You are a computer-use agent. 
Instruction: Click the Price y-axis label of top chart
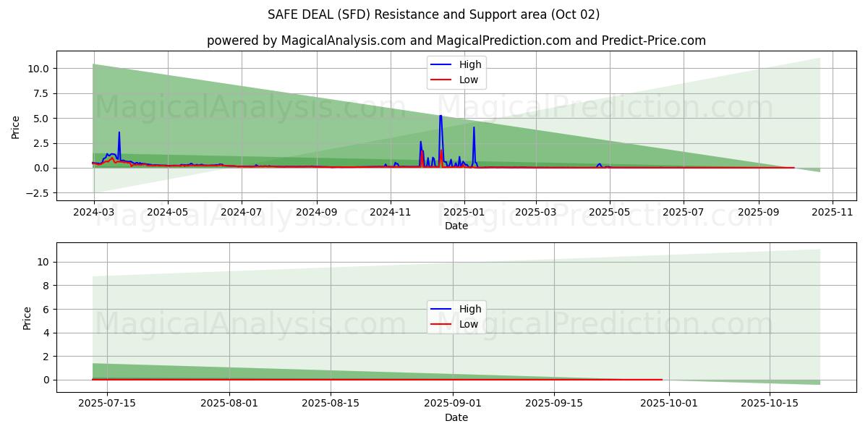[16, 127]
